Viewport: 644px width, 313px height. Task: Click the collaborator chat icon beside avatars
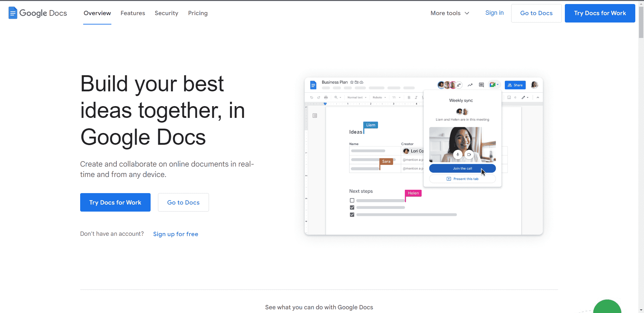[459, 85]
